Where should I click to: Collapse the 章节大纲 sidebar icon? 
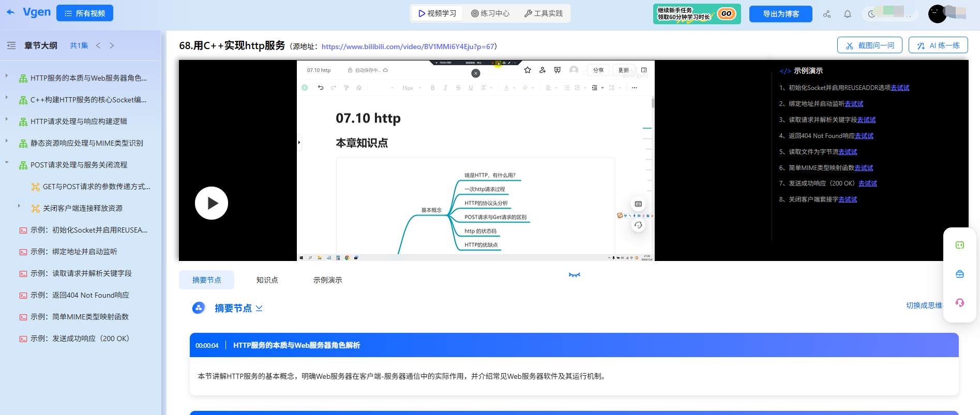11,45
